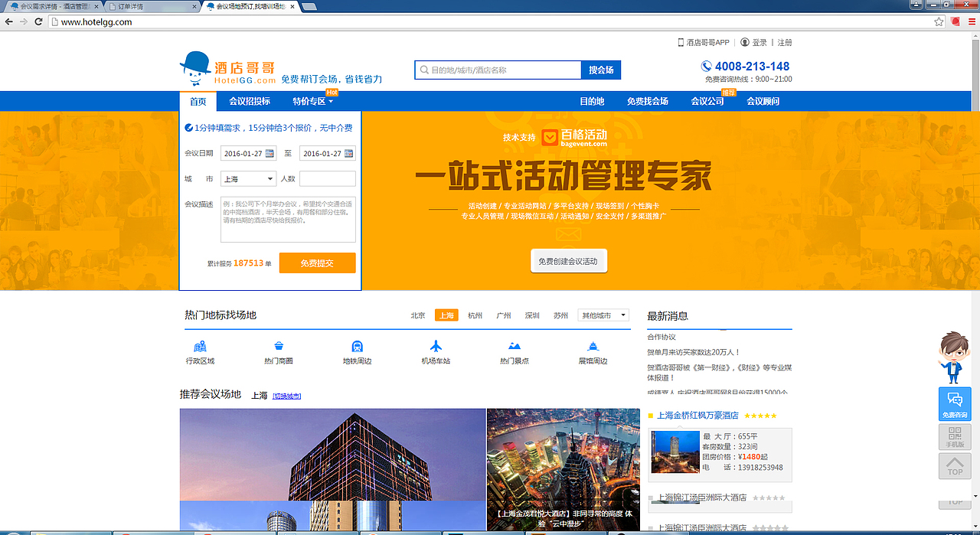Expand the 特价专区 navigation dropdown

312,101
